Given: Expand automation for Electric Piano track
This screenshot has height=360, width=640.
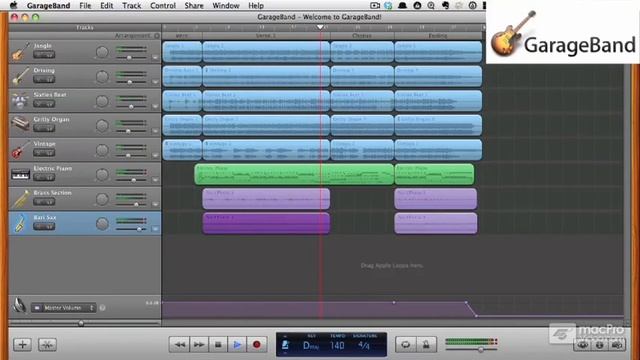Looking at the screenshot, I should [155, 180].
